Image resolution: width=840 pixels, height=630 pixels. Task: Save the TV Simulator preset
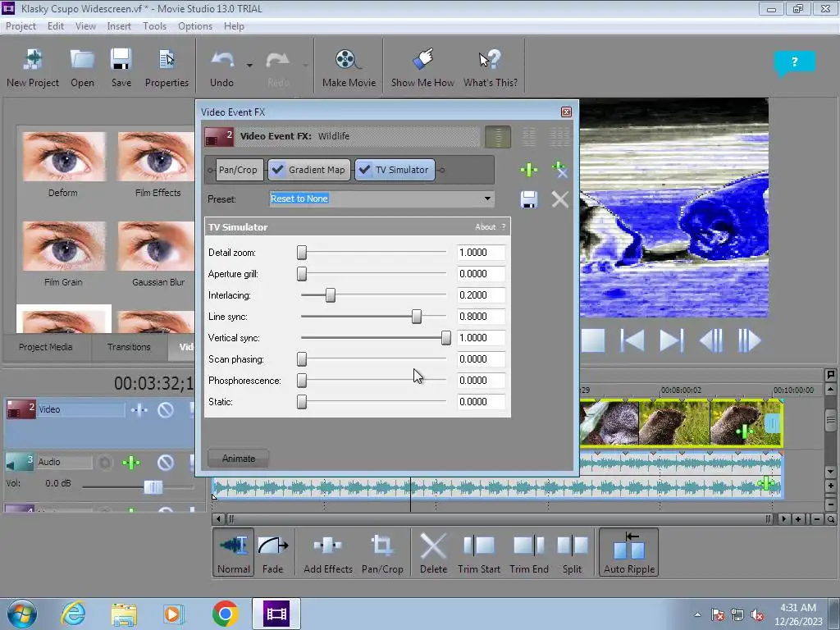pyautogui.click(x=529, y=199)
